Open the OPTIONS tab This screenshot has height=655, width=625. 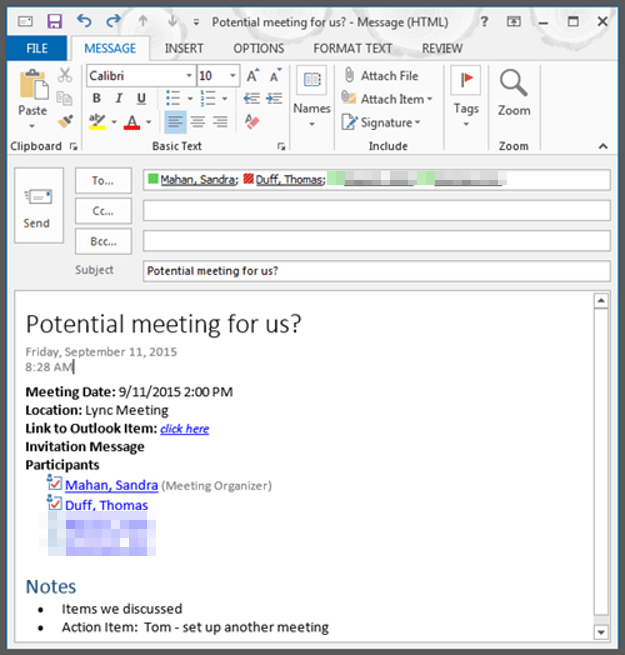(x=259, y=48)
